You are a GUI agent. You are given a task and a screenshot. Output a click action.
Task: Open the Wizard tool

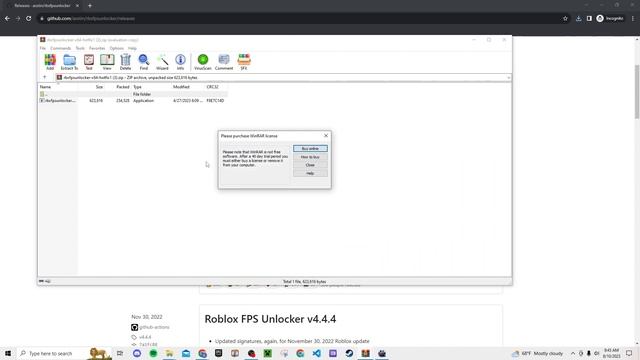point(162,62)
